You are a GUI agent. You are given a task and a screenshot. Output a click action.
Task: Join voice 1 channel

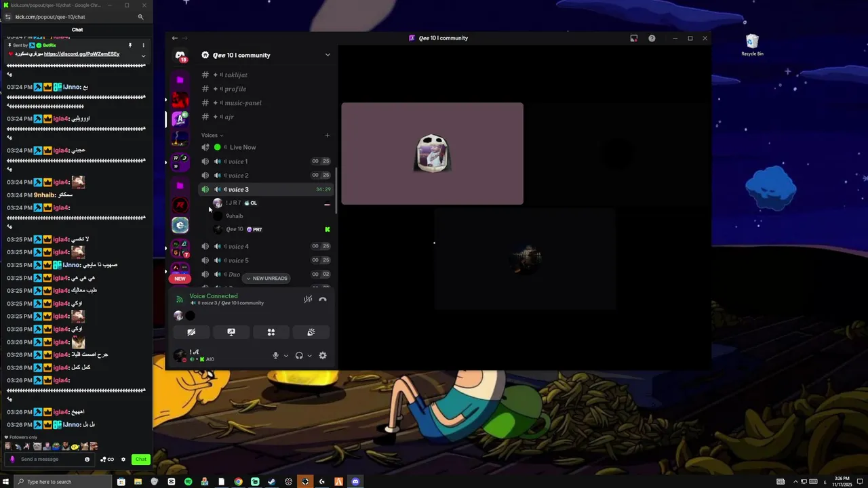tap(266, 161)
